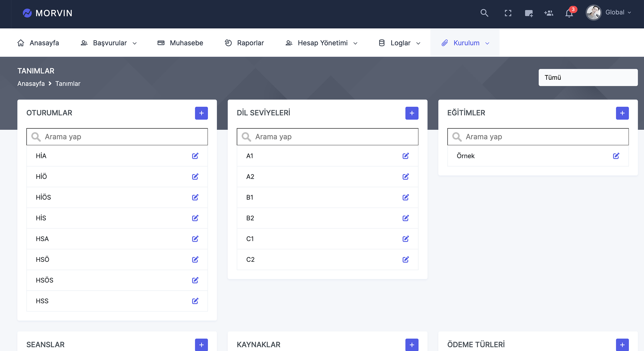Click the add user group icon
Screen dimensions: 644x351
pos(548,13)
